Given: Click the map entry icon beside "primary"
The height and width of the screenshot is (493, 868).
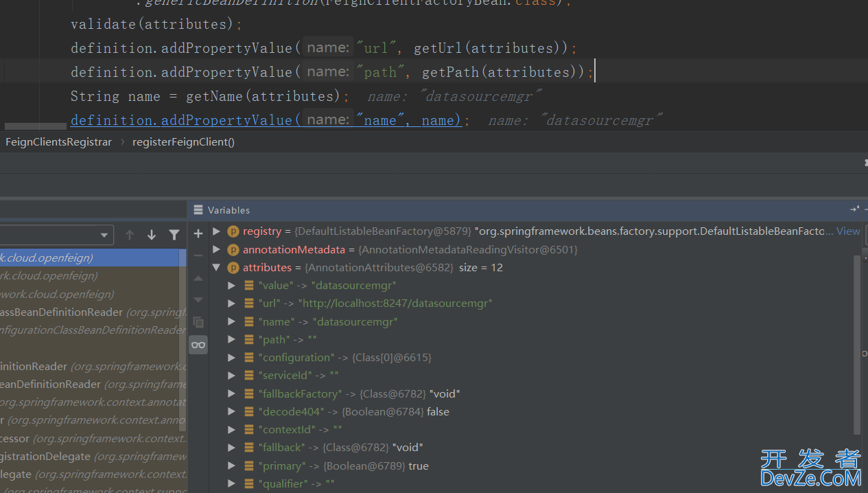Looking at the screenshot, I should pos(249,466).
